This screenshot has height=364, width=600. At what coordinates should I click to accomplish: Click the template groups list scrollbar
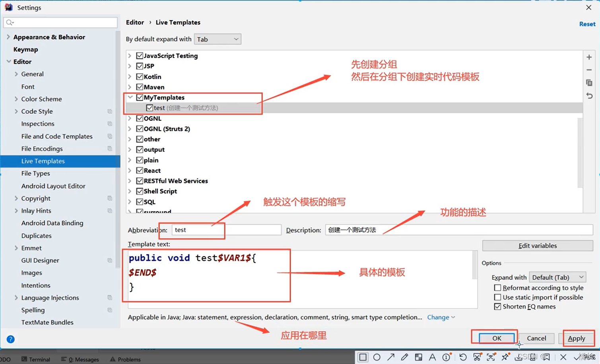click(x=580, y=153)
